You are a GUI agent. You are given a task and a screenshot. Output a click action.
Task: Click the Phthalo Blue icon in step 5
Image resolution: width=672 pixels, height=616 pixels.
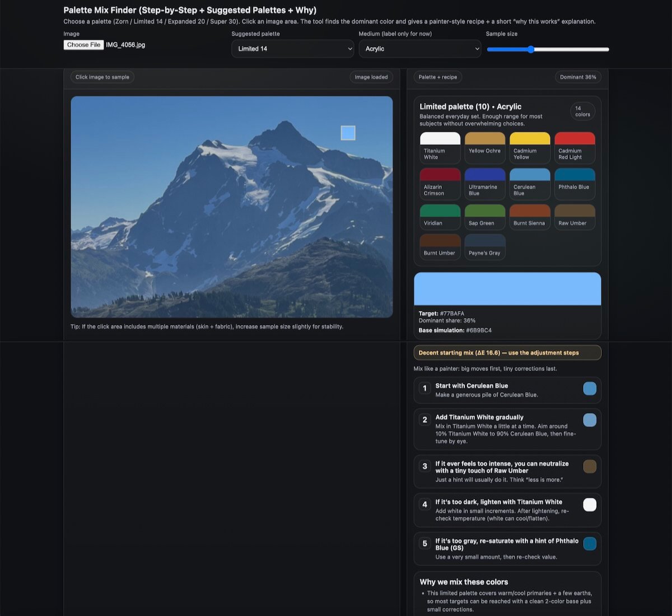click(x=590, y=544)
